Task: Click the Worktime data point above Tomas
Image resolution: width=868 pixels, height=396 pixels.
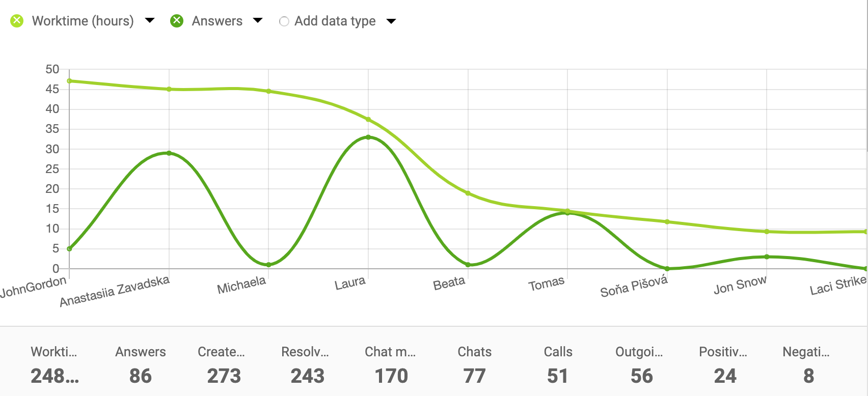Action: [567, 210]
